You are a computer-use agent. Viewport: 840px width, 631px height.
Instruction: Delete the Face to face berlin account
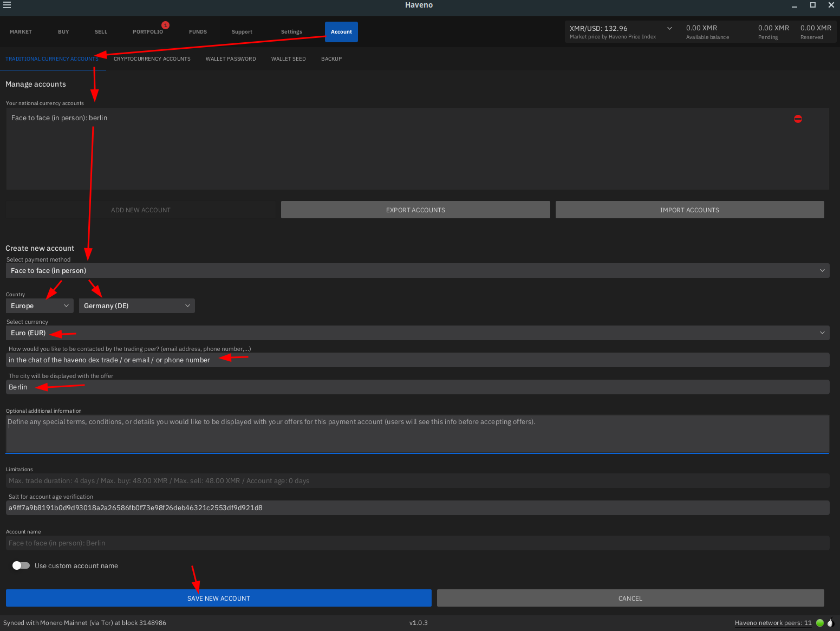(798, 119)
